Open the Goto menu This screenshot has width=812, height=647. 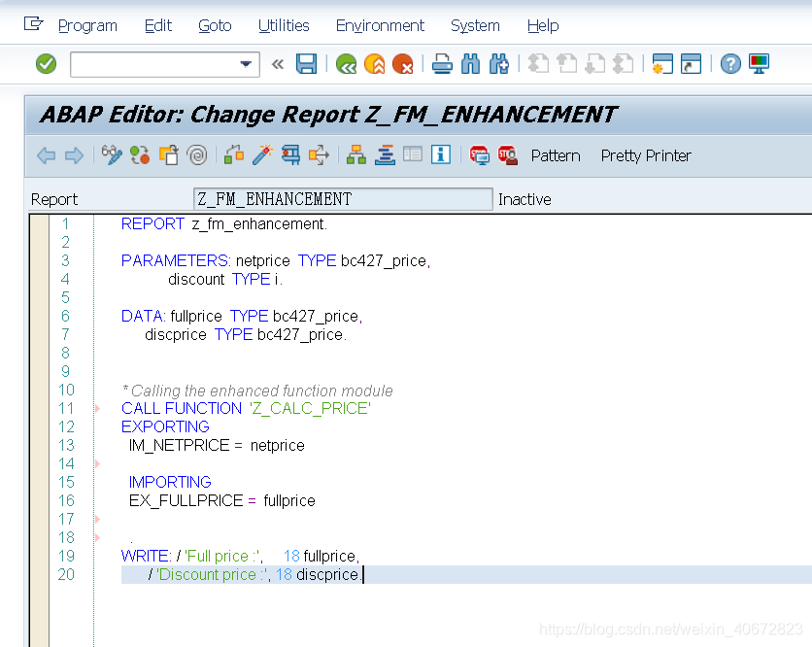pos(215,25)
